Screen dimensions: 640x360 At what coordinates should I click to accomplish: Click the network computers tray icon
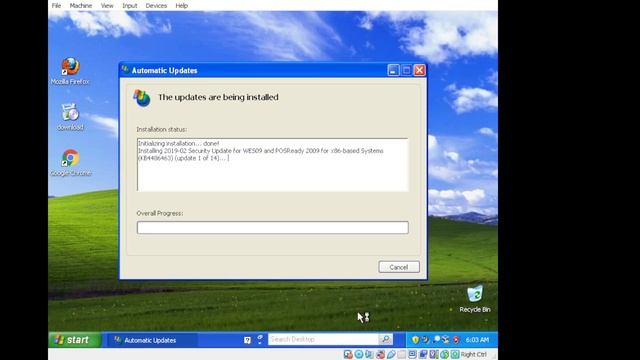point(445,340)
